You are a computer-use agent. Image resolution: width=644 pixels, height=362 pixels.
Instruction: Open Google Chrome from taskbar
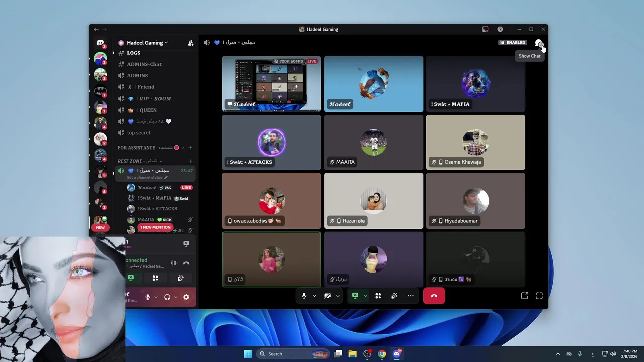point(382,354)
